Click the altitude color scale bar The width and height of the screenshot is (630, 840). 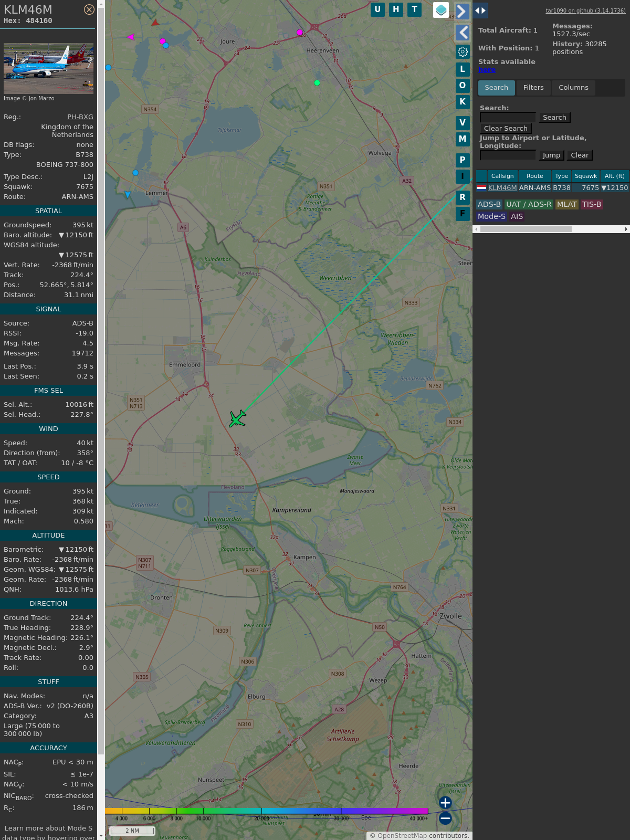pos(267,811)
